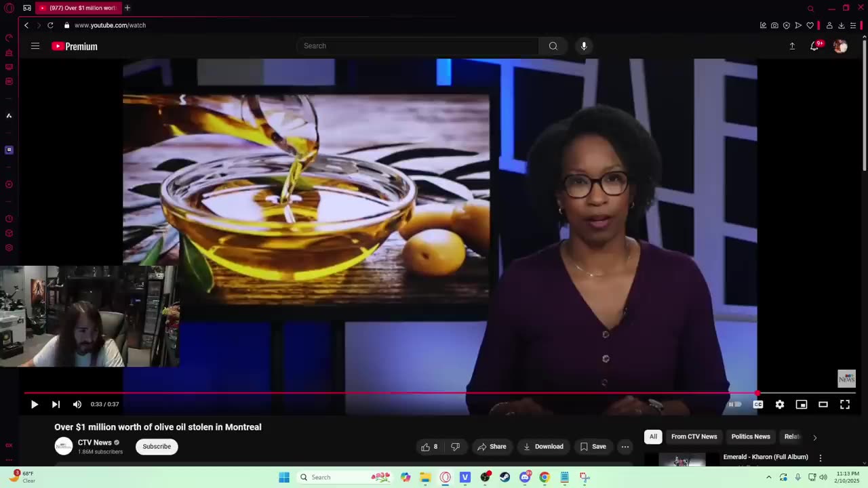This screenshot has width=868, height=488.
Task: Open browser downloads icon
Action: (x=842, y=25)
